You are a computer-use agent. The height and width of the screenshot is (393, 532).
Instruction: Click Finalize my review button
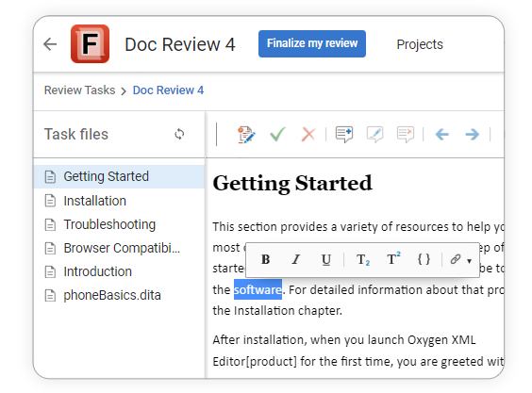(312, 43)
